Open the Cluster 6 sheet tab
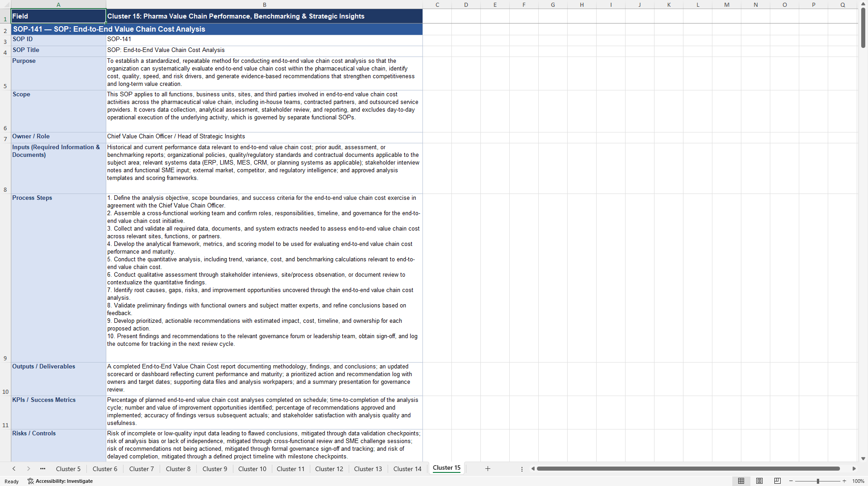Screen dimensions: 868x486 105,469
